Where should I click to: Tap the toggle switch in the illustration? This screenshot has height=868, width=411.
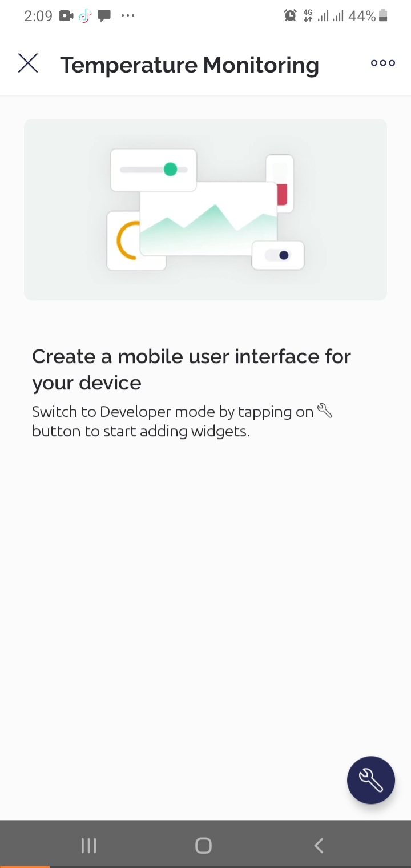click(x=278, y=255)
